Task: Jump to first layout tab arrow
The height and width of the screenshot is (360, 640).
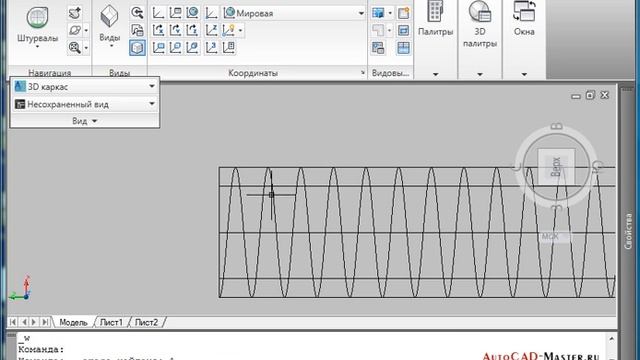Action: [x=13, y=322]
